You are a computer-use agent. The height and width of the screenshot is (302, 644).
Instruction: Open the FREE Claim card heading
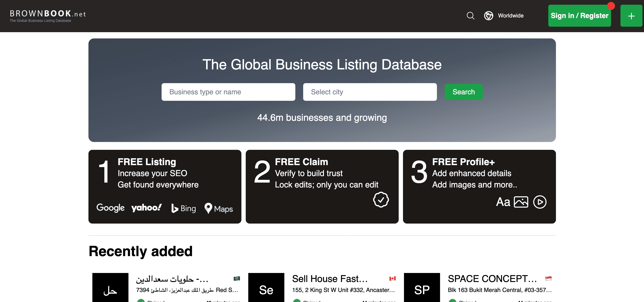coord(301,162)
